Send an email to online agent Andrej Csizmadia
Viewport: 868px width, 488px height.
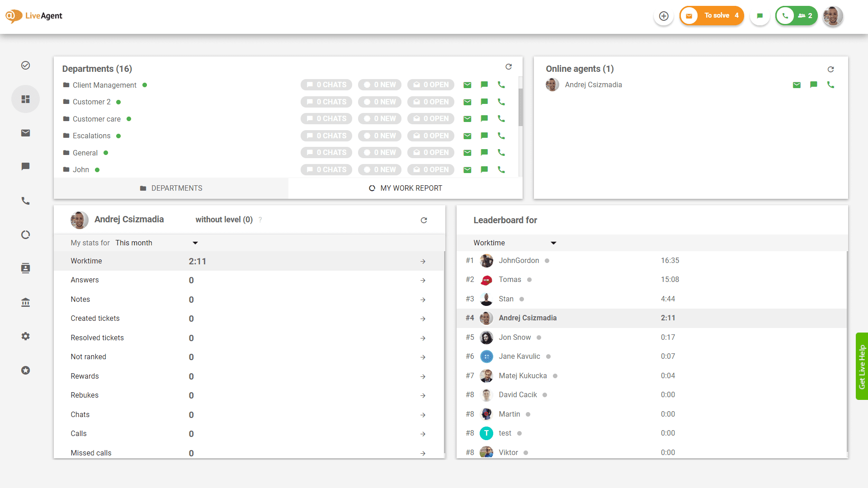click(x=797, y=84)
